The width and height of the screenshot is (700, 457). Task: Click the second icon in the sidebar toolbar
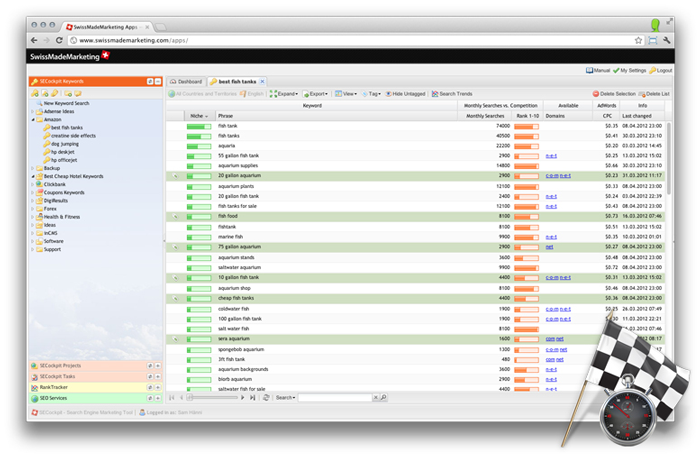pos(45,93)
